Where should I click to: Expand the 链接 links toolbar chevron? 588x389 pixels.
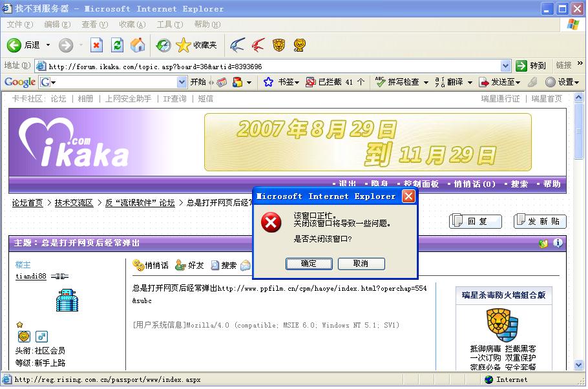(580, 63)
